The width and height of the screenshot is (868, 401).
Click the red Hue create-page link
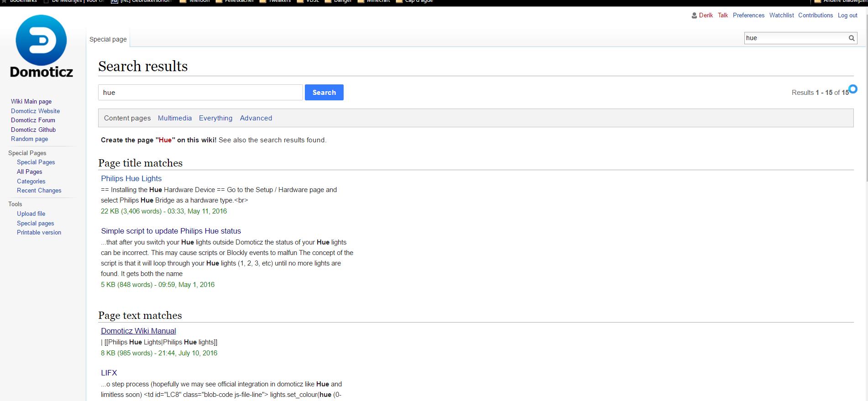pyautogui.click(x=165, y=140)
